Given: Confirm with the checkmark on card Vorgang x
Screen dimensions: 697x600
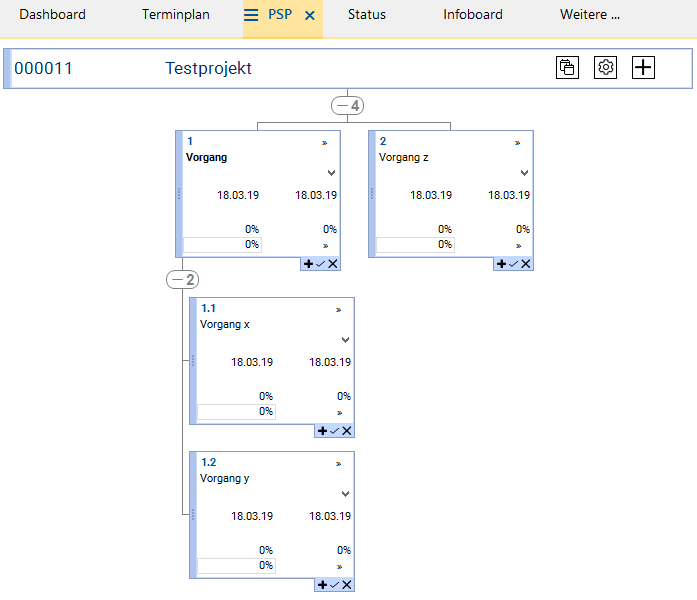Looking at the screenshot, I should tap(334, 431).
